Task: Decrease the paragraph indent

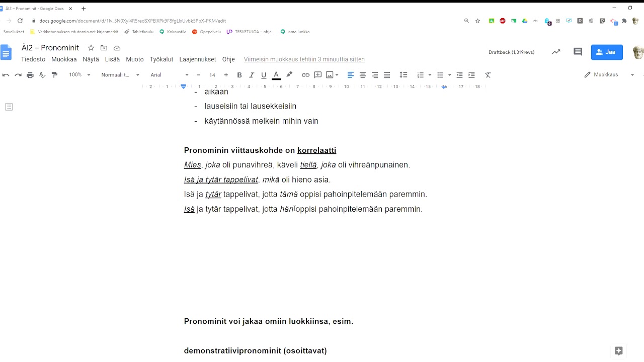Action: tap(459, 75)
